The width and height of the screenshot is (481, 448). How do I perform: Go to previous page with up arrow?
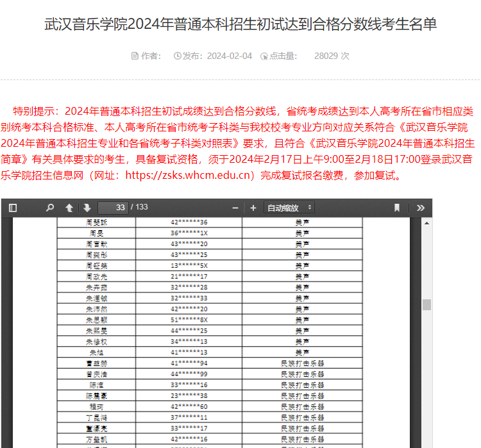click(x=69, y=208)
